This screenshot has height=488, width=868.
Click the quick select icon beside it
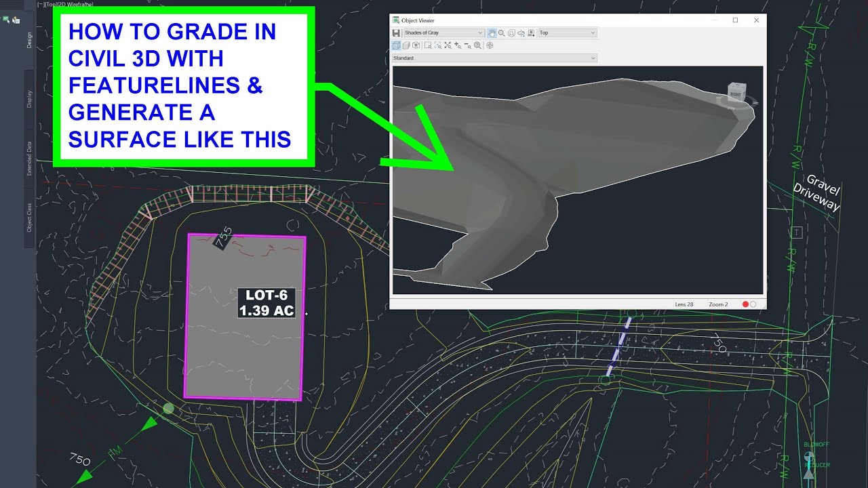[x=16, y=20]
